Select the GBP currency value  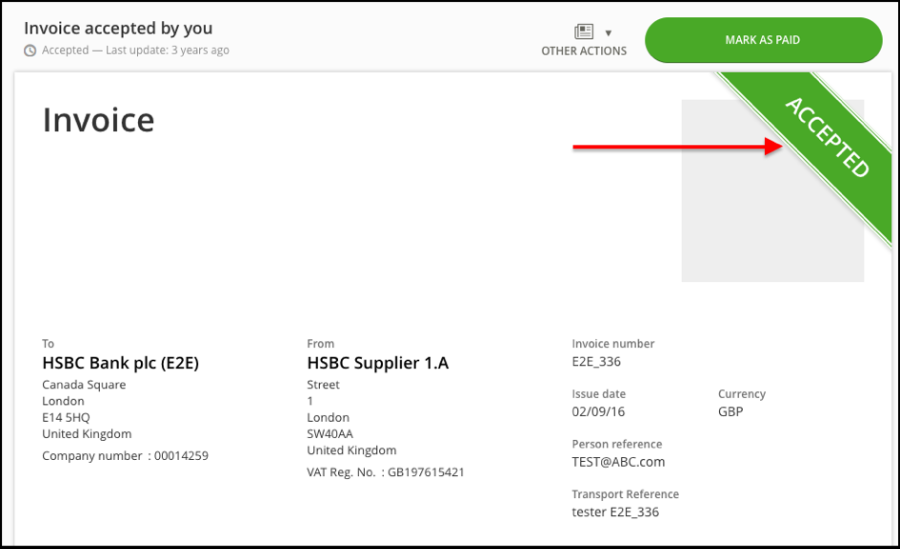point(731,412)
